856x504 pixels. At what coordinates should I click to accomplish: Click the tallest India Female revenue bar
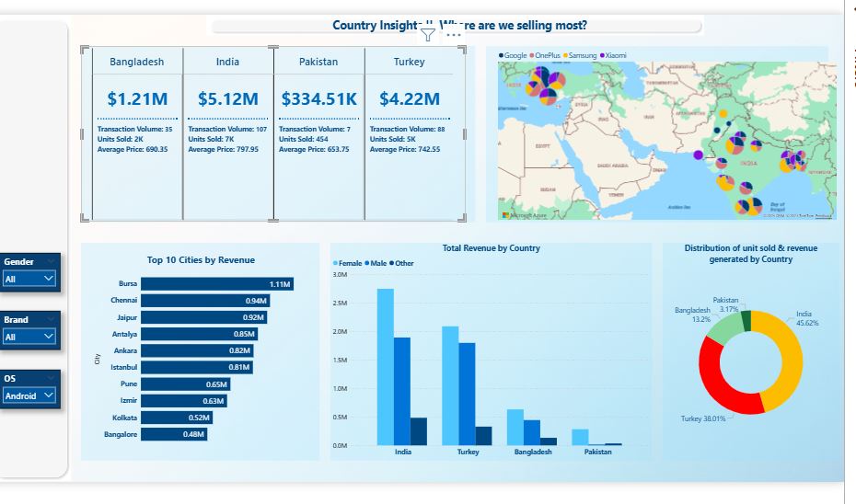point(386,366)
